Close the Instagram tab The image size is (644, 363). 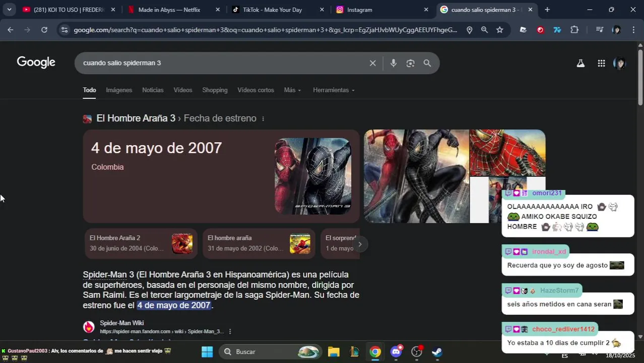(x=426, y=10)
